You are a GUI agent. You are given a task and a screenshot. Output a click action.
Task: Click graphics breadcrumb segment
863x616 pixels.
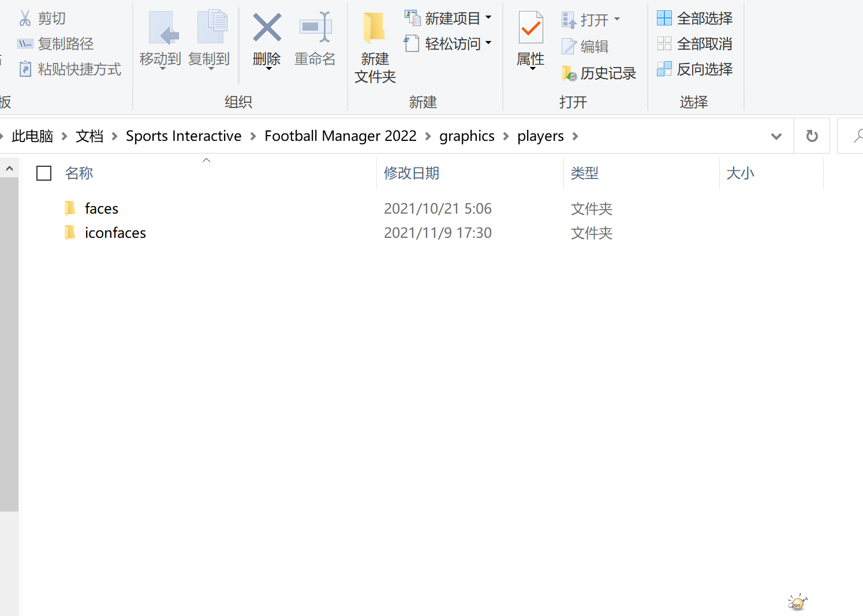pyautogui.click(x=467, y=136)
